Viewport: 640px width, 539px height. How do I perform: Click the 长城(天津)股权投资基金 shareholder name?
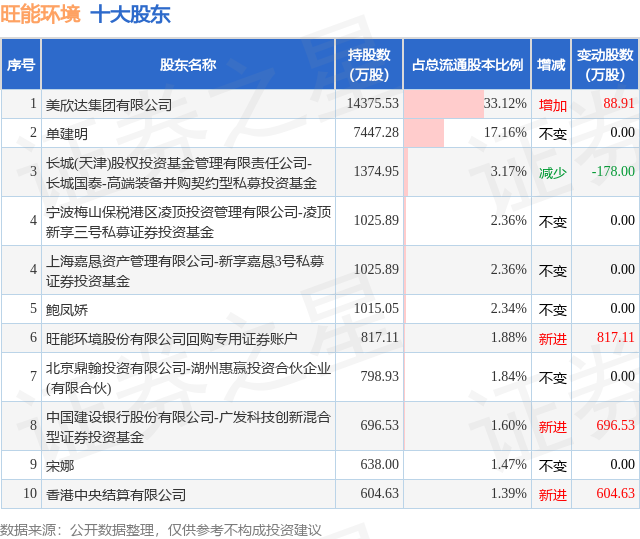point(181,173)
